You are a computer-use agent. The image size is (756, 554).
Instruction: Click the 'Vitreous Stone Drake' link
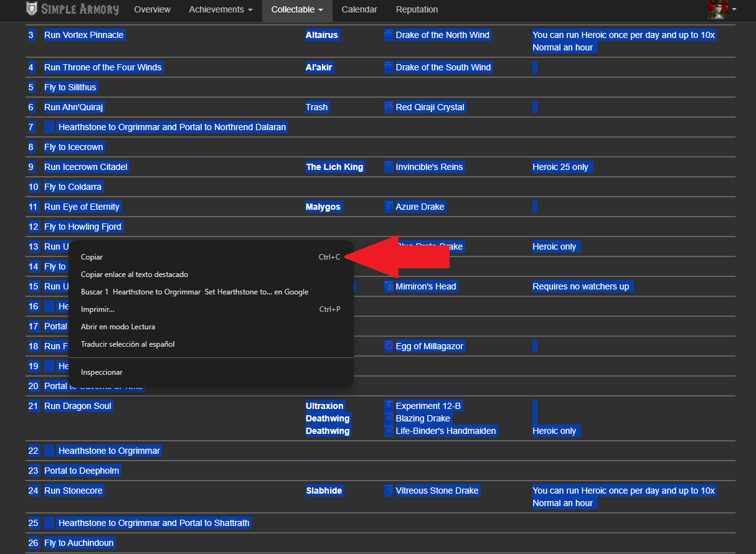point(437,491)
